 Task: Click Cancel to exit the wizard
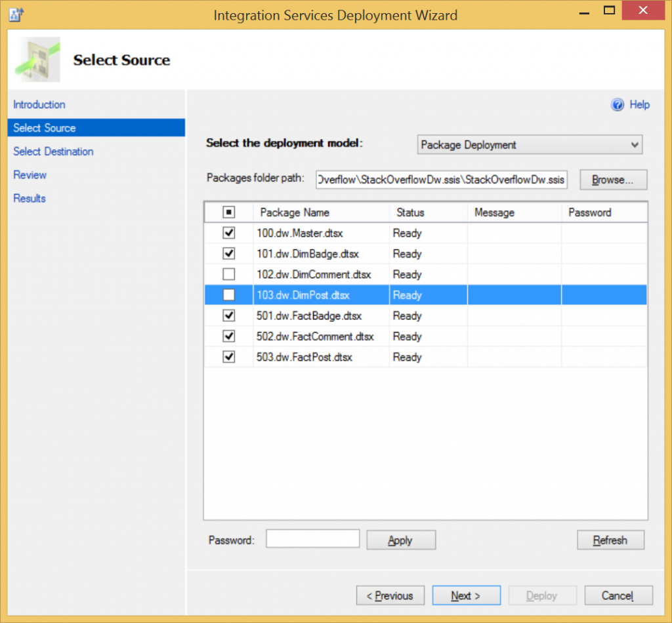point(618,595)
